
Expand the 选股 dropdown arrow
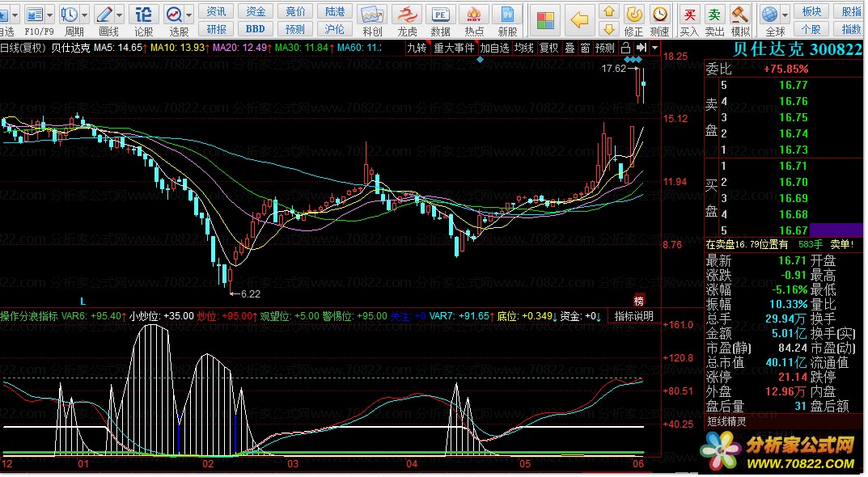(189, 15)
